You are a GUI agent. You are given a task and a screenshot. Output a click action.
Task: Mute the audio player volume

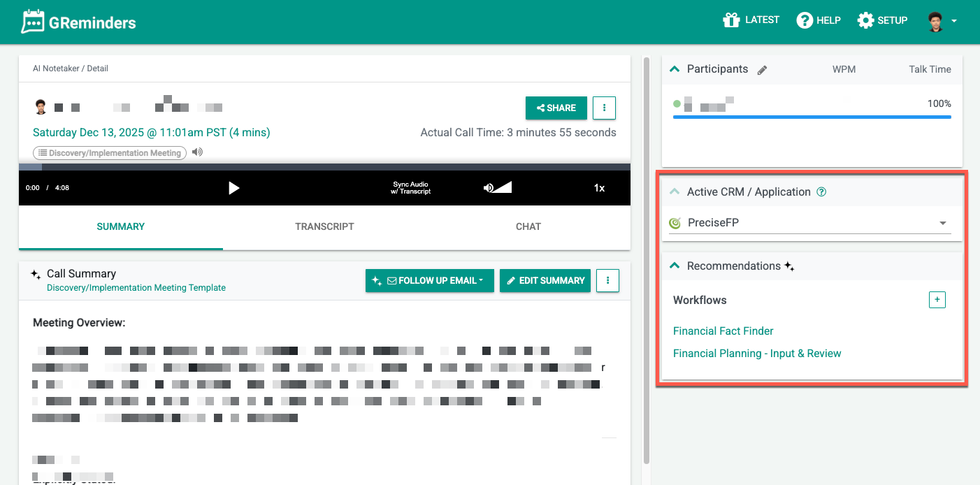pyautogui.click(x=489, y=188)
